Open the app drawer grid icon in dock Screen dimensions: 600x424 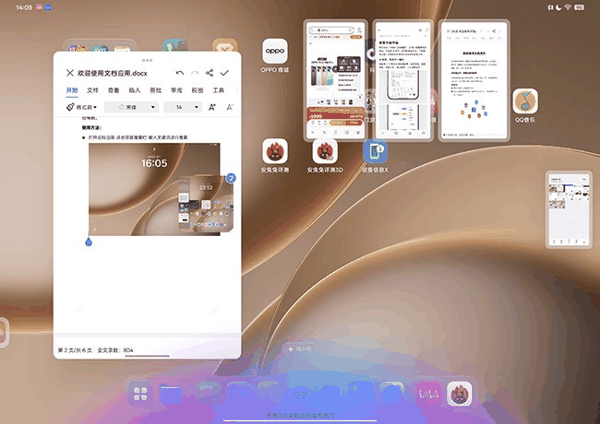pyautogui.click(x=140, y=393)
